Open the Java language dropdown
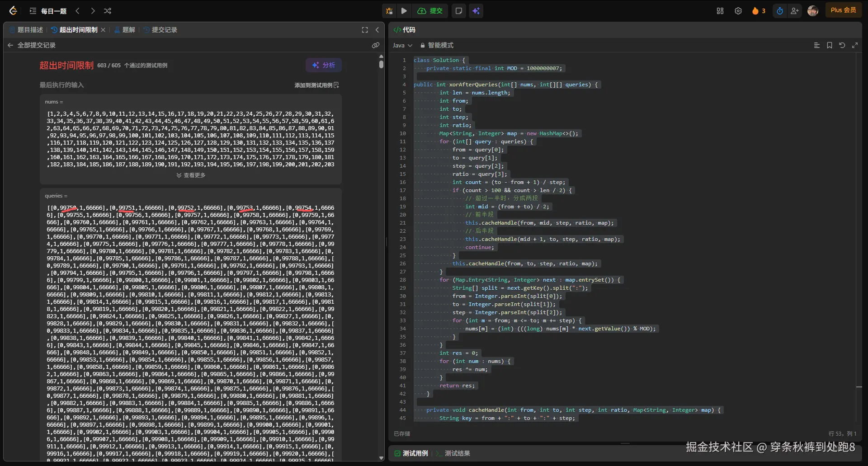868x466 pixels. [402, 45]
